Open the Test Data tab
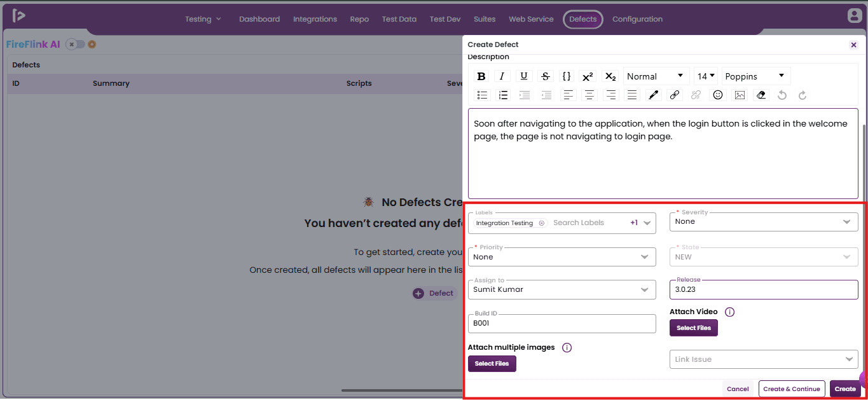 (x=399, y=19)
